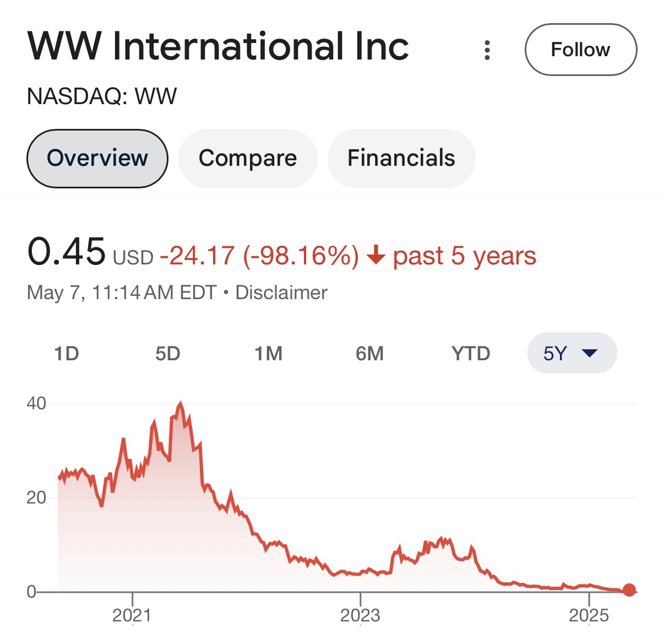Choose the 1M time range
Image resolution: width=664 pixels, height=644 pixels.
pos(269,353)
